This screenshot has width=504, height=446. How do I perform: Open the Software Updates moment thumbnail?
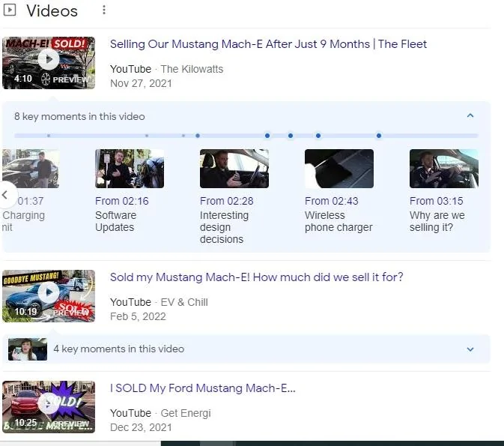click(130, 169)
